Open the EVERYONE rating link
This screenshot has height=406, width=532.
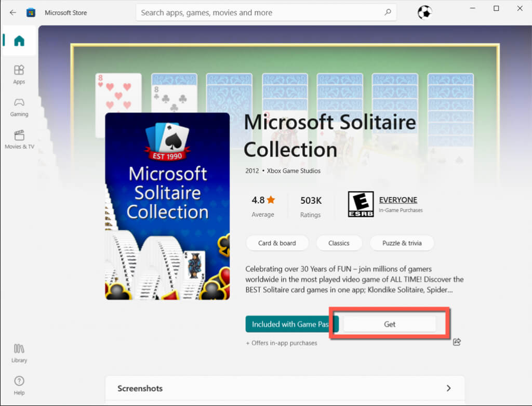(x=398, y=200)
